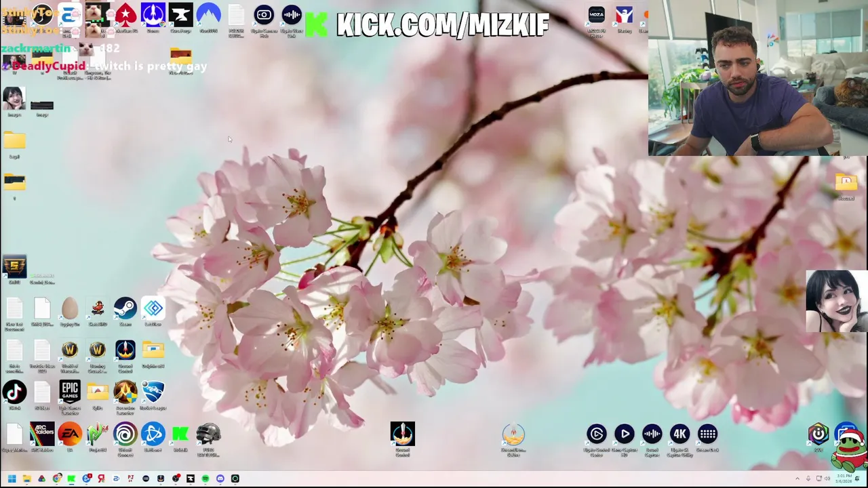Image resolution: width=868 pixels, height=488 pixels.
Task: Open the blue rocket Chrome-app shortcut
Action: coord(153,15)
